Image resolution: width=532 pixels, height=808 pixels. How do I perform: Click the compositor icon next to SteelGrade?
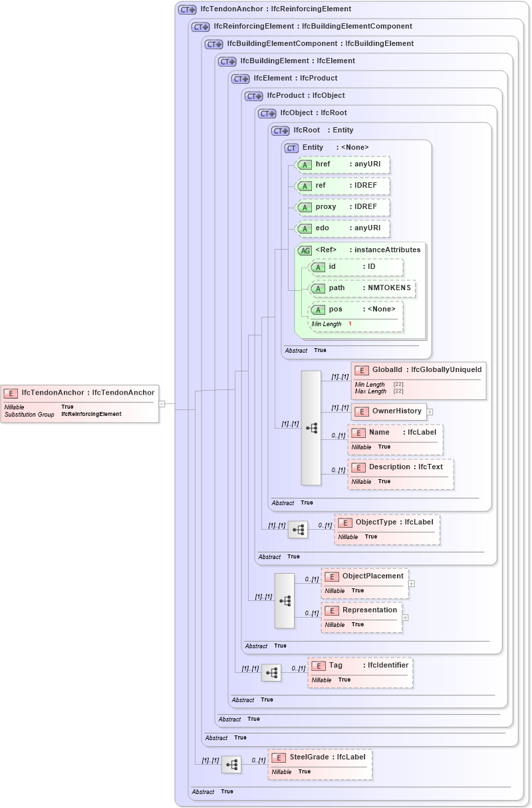tap(231, 765)
